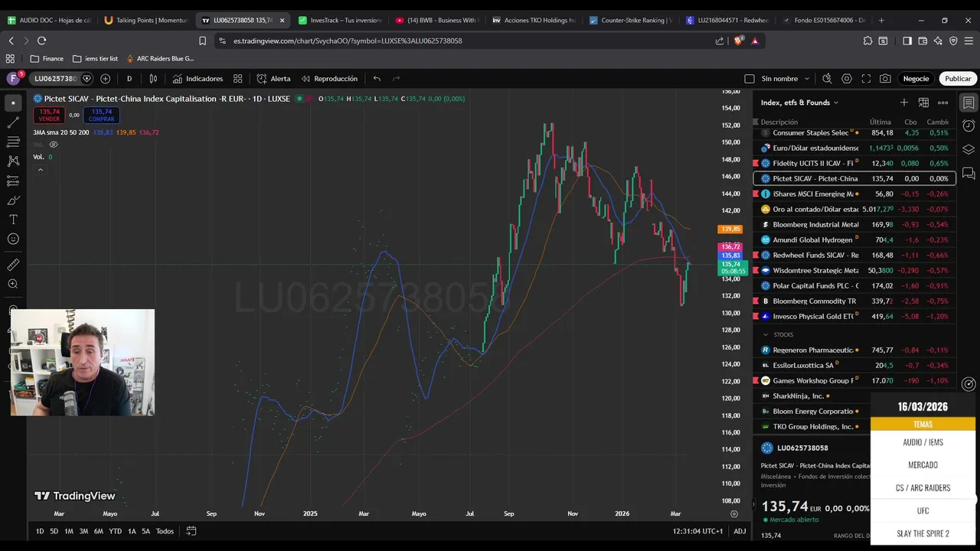The height and width of the screenshot is (551, 980).
Task: Reload the page with browser refresh icon
Action: coord(41,41)
